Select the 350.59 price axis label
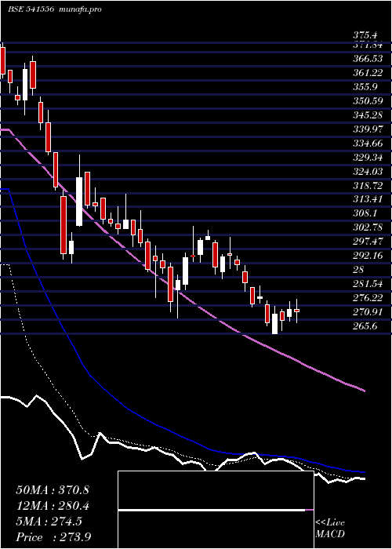Viewport: 392px width, 549px height. (x=368, y=101)
